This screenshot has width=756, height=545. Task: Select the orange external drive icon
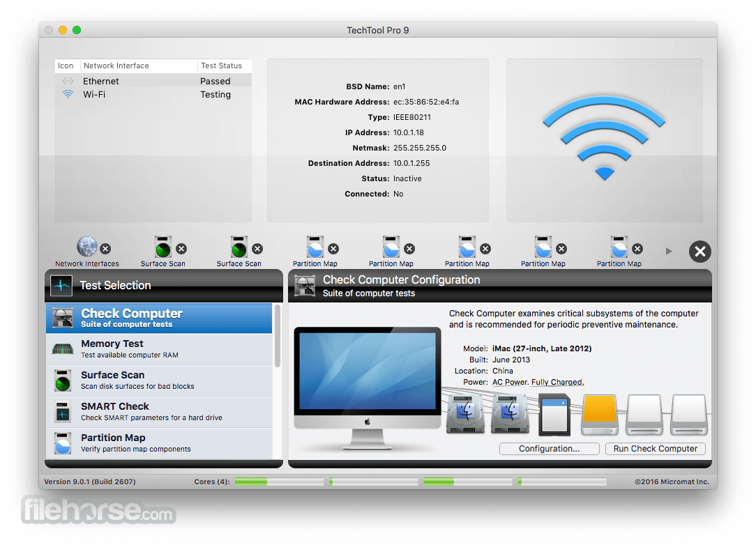click(x=600, y=415)
